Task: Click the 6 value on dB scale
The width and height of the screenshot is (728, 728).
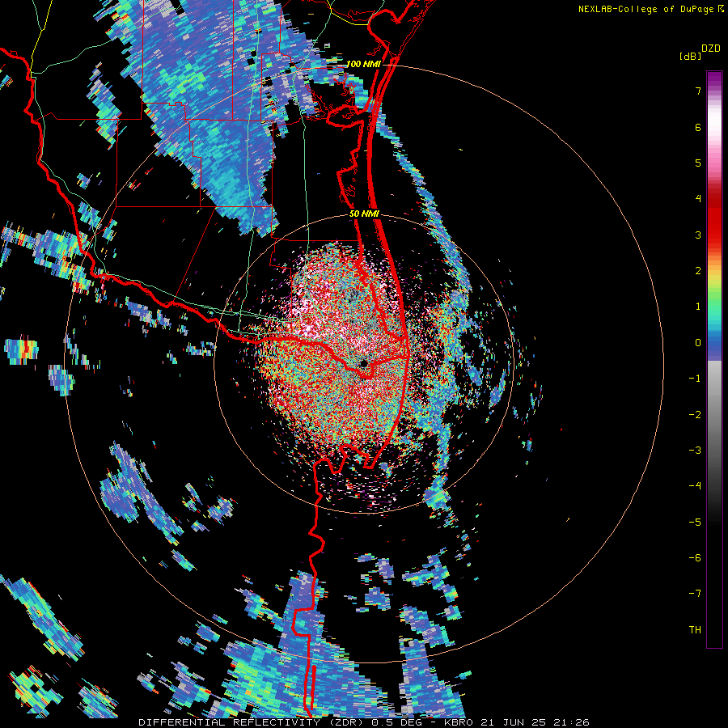Action: tap(698, 127)
